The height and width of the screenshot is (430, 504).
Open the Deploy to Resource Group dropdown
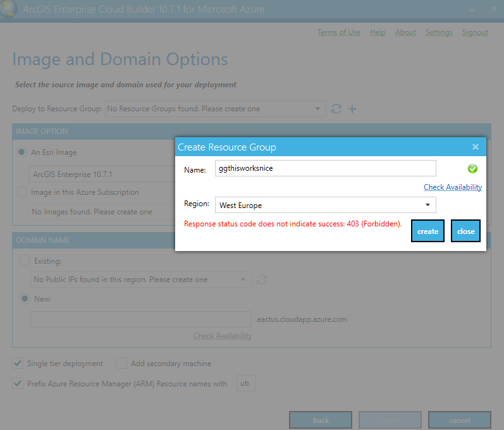[x=216, y=109]
